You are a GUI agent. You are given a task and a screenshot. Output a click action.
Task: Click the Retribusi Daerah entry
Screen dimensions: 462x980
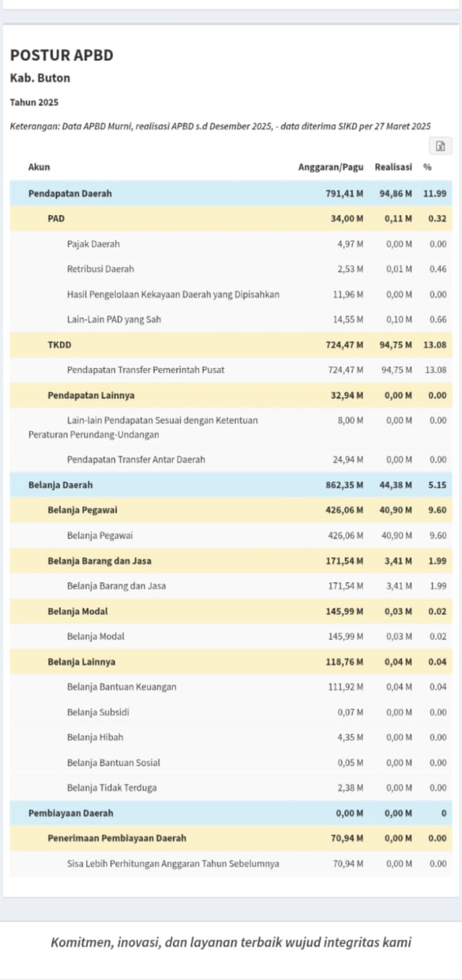pyautogui.click(x=100, y=269)
